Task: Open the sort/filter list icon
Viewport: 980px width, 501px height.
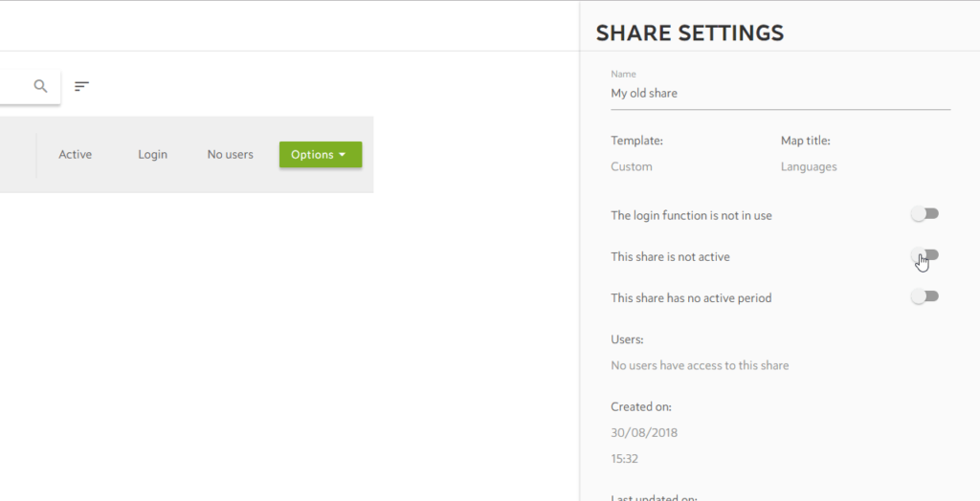Action: pos(82,86)
